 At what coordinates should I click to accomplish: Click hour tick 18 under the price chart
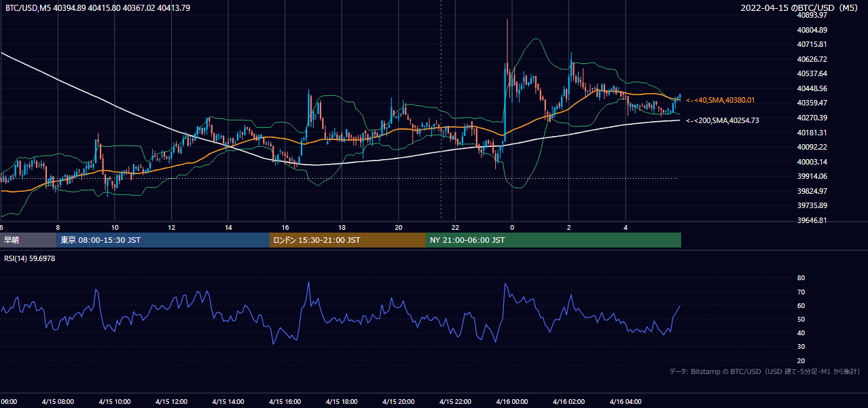[342, 227]
